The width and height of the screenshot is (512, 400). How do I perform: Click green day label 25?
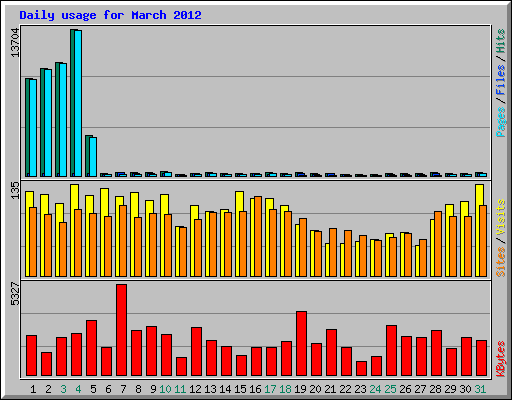click(390, 389)
